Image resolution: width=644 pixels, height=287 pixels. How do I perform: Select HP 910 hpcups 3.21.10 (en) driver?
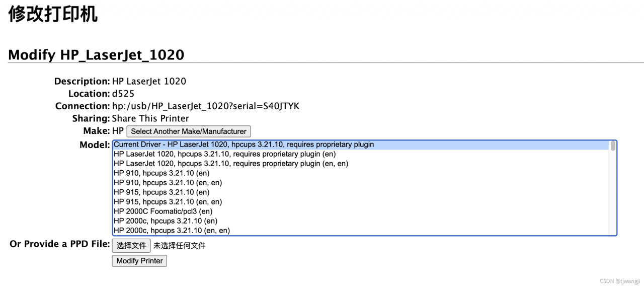(162, 173)
